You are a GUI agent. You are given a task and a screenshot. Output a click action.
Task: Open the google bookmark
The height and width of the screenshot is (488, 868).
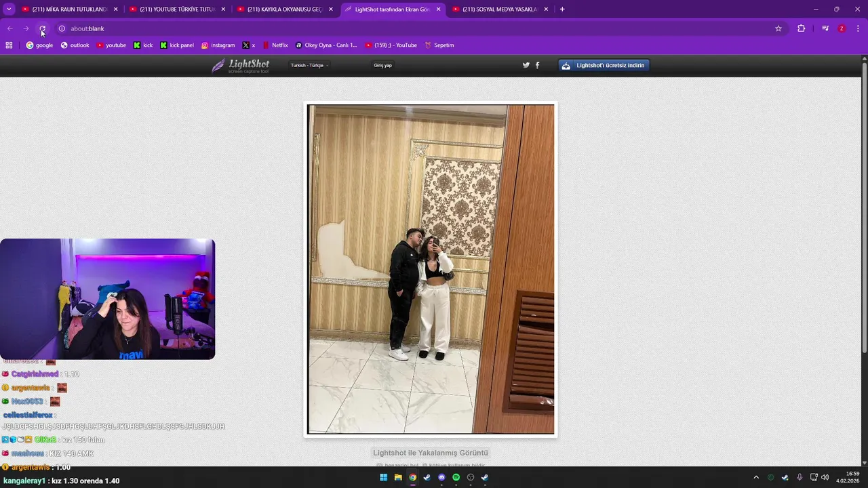[x=39, y=45]
